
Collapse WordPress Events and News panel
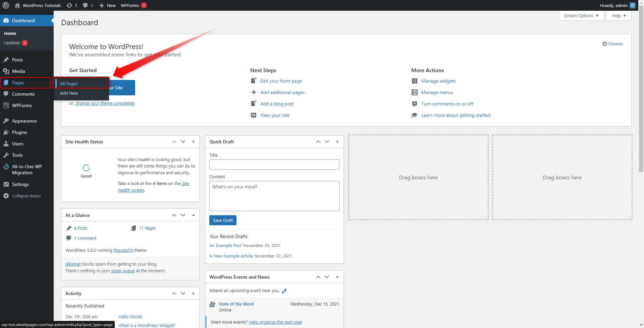337,277
